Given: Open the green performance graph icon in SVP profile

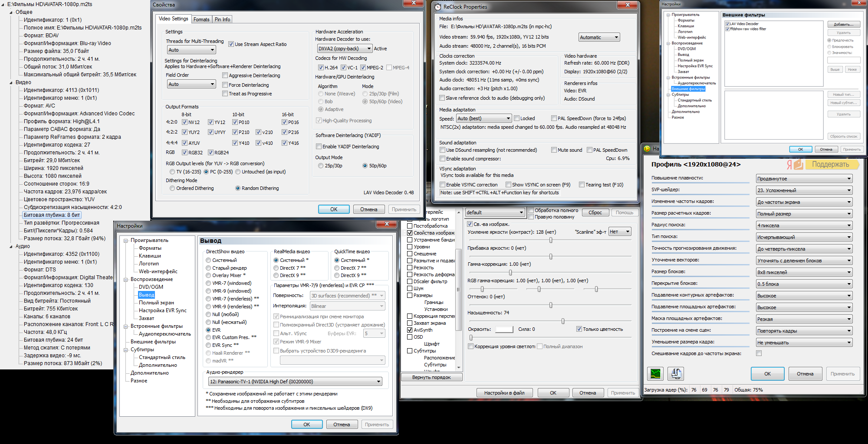Looking at the screenshot, I should [x=655, y=373].
